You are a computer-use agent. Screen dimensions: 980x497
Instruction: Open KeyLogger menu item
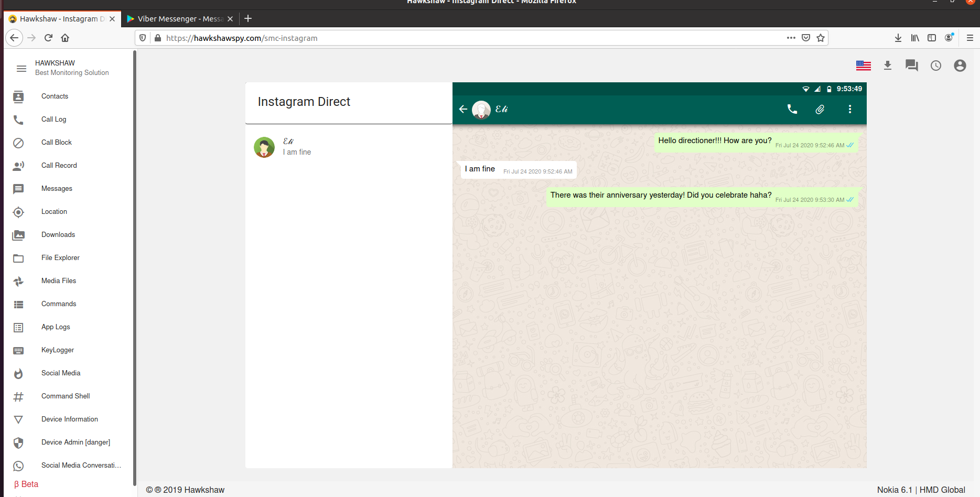click(58, 350)
